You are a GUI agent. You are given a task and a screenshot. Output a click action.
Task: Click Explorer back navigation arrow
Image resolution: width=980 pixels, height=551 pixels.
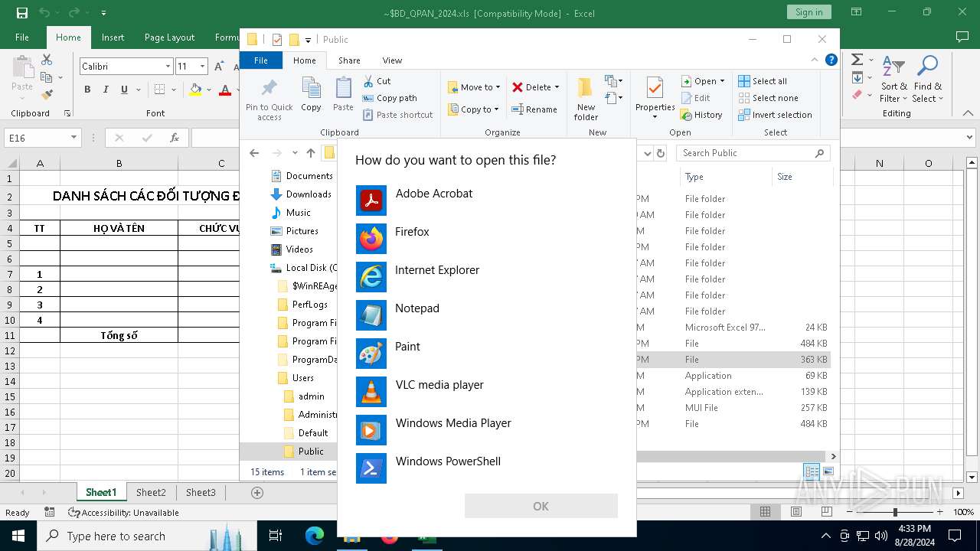[255, 153]
